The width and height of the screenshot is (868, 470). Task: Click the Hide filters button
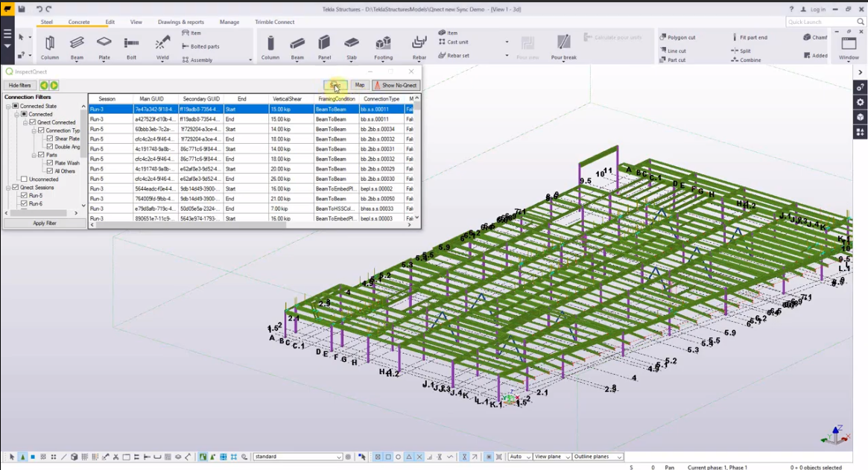[x=20, y=85]
